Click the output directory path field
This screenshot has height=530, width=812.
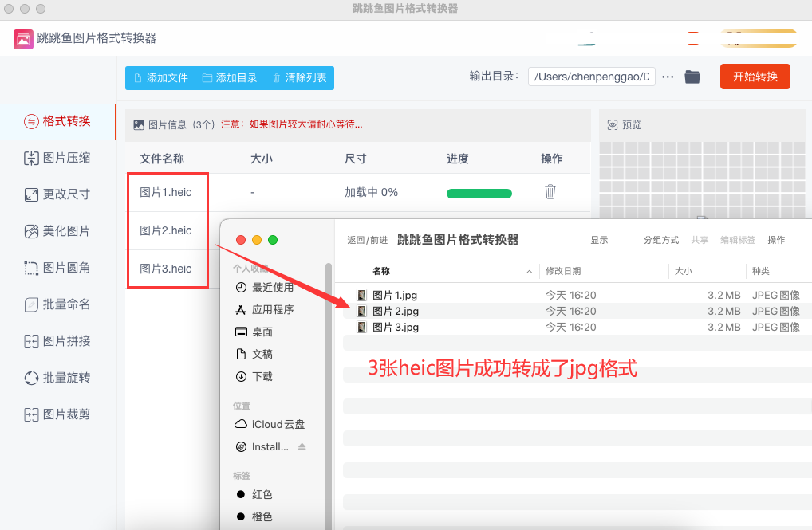(x=591, y=77)
